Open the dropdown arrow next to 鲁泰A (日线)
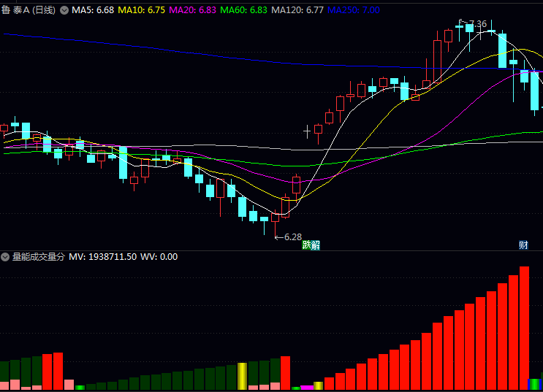This screenshot has width=543, height=392. click(x=64, y=10)
